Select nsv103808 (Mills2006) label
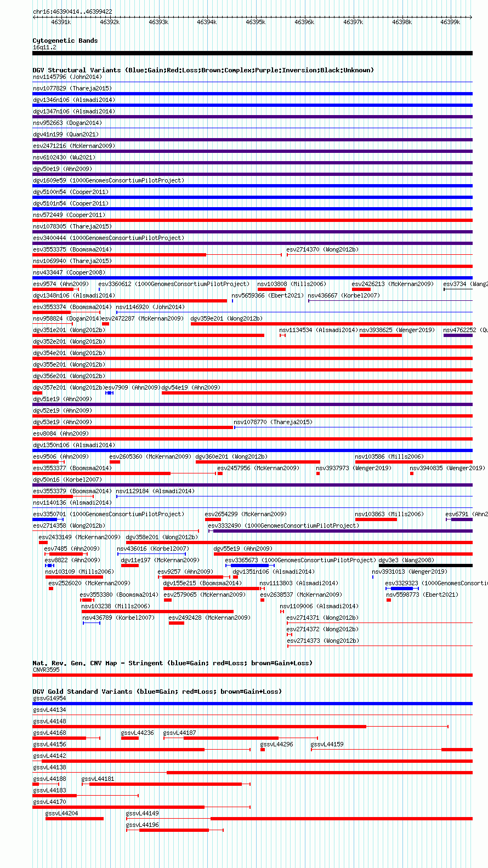Image resolution: width=488 pixels, height=868 pixels. (292, 284)
